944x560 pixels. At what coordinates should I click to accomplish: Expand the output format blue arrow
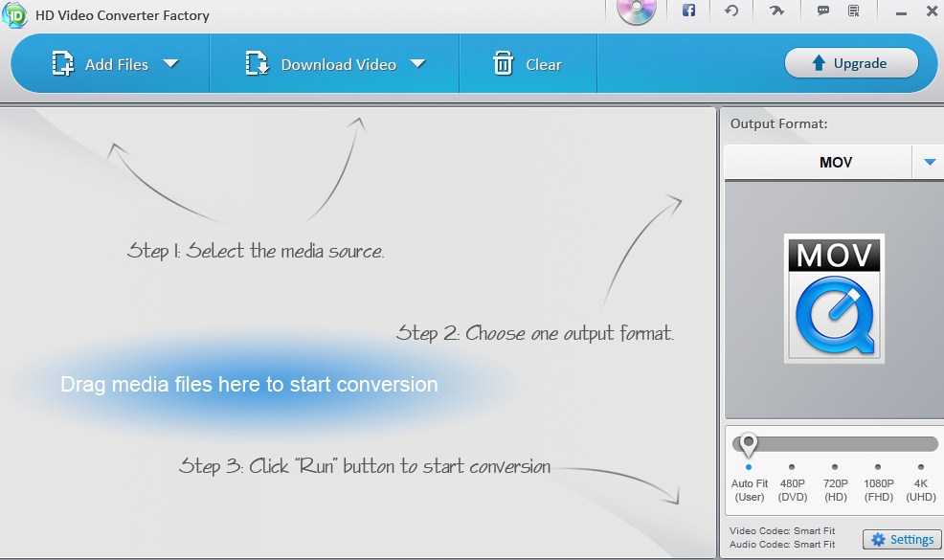pos(930,162)
